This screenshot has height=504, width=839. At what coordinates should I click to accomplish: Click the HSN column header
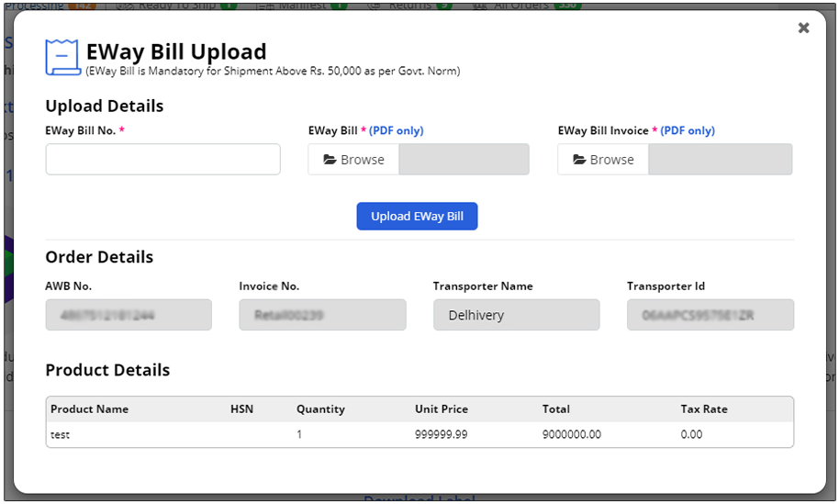tap(241, 409)
